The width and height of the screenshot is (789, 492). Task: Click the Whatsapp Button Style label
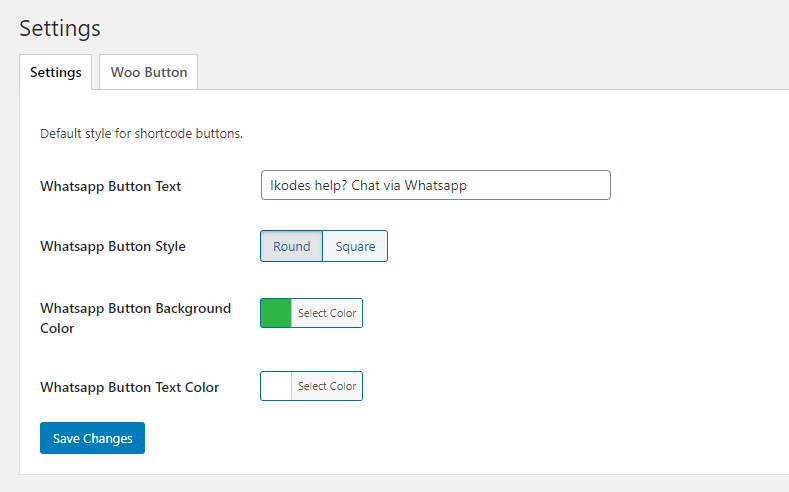(x=112, y=246)
